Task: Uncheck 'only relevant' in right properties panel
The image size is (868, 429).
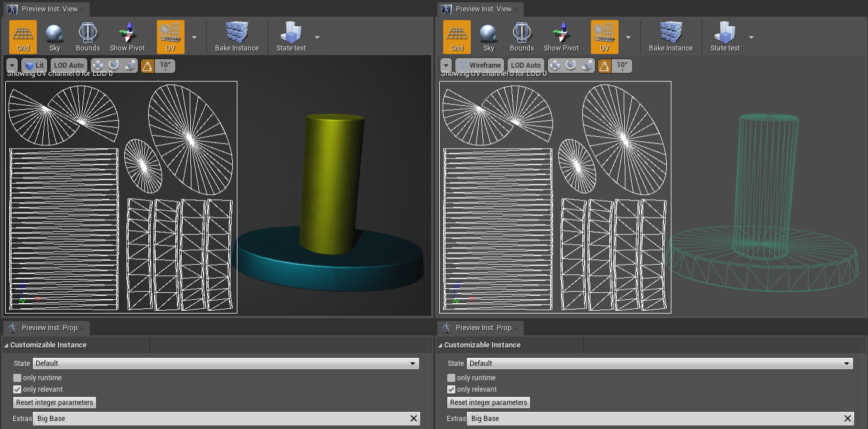Action: pos(451,389)
